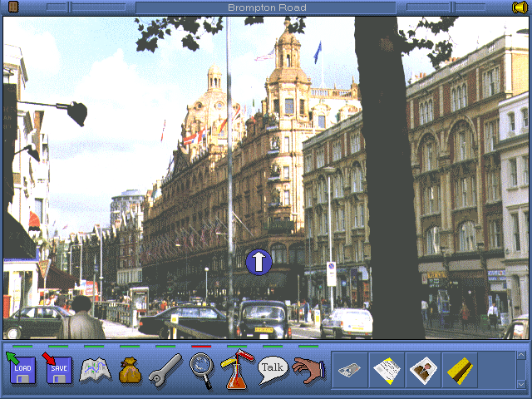532x399 pixels.
Task: Select the yellow matchbook inventory item
Action: pyautogui.click(x=460, y=369)
